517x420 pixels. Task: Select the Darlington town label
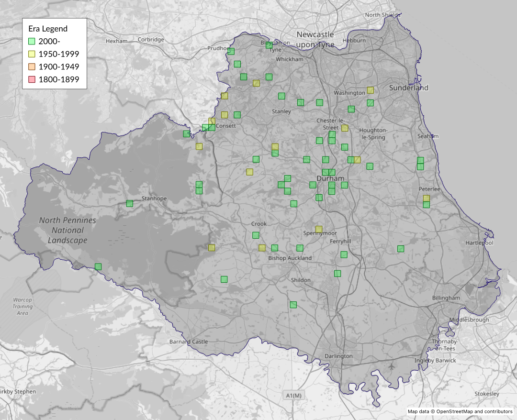point(338,356)
